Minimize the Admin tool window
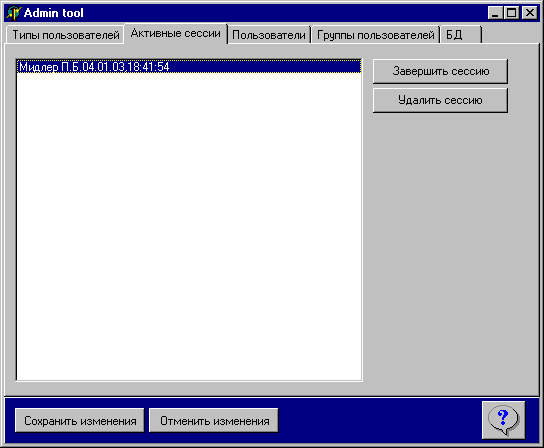 (x=495, y=13)
